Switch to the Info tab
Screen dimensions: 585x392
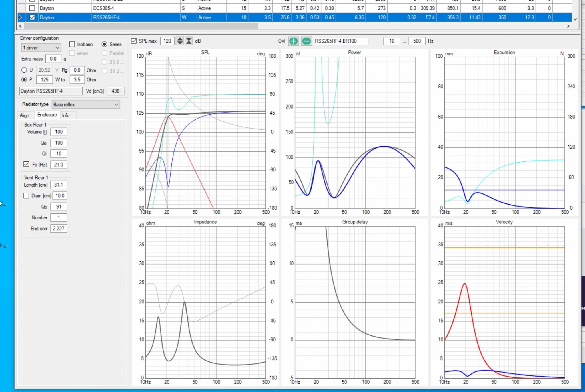66,115
